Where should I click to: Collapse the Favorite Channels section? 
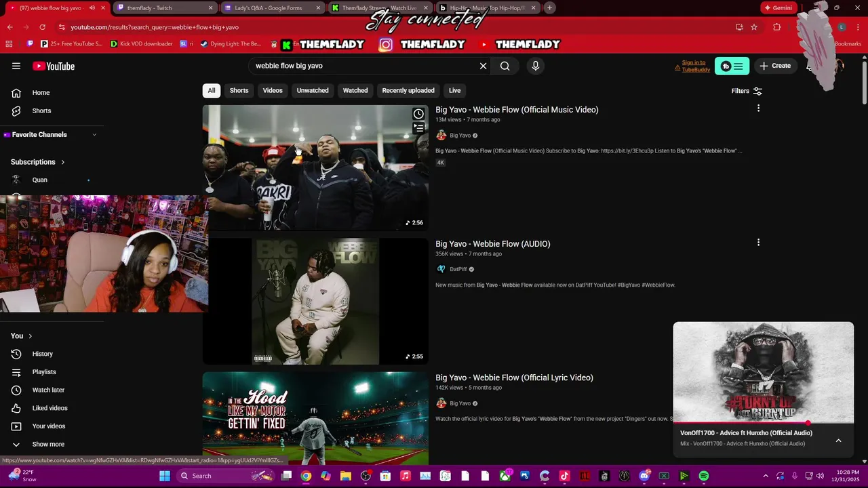click(x=94, y=135)
